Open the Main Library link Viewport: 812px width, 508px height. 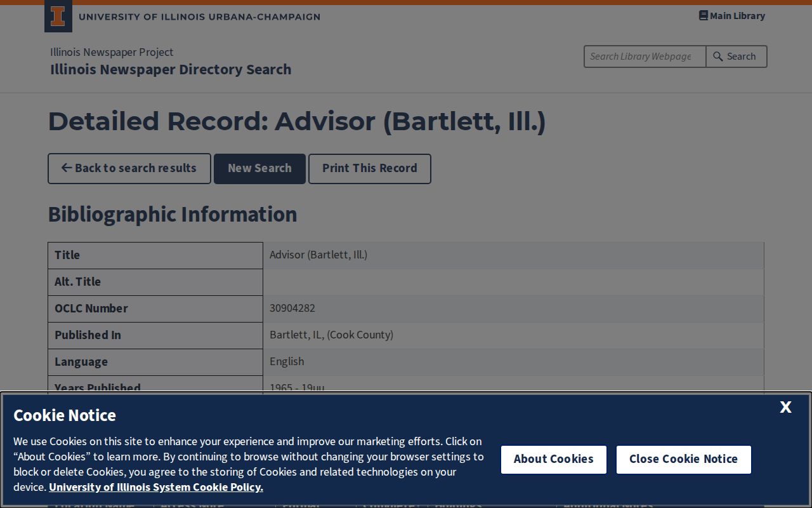[732, 16]
